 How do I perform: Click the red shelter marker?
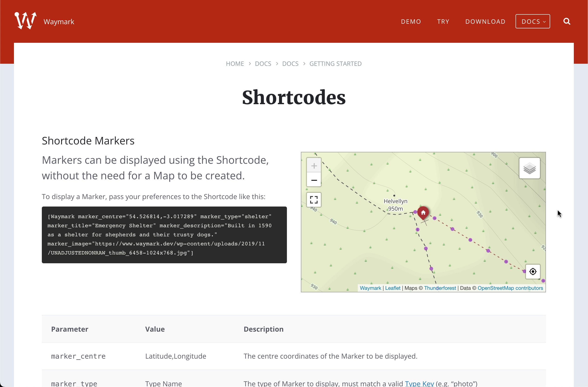pyautogui.click(x=423, y=212)
